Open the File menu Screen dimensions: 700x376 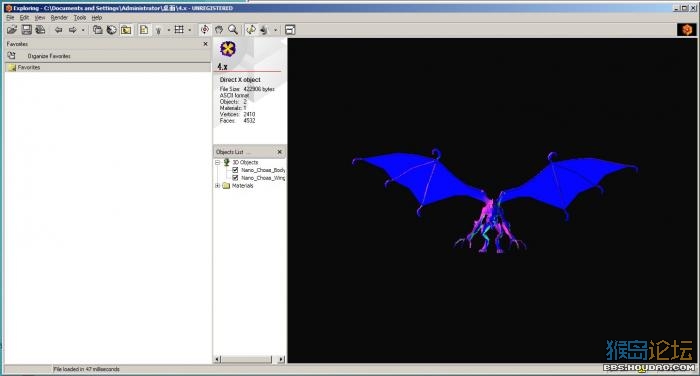click(x=10, y=17)
